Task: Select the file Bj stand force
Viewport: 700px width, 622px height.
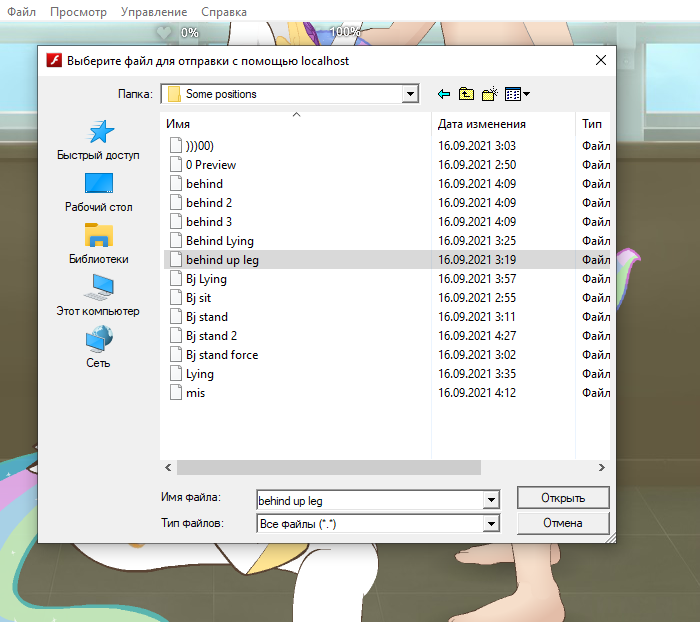Action: 221,355
